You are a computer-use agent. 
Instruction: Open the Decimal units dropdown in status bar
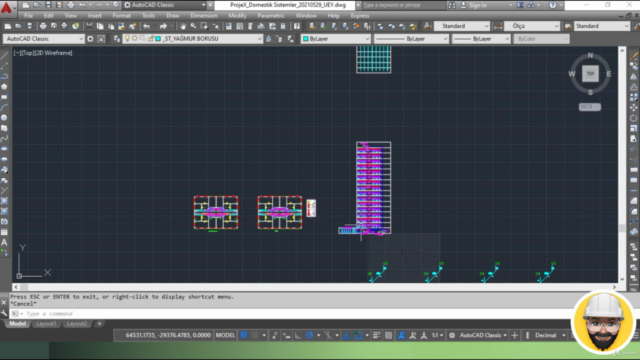coord(550,336)
